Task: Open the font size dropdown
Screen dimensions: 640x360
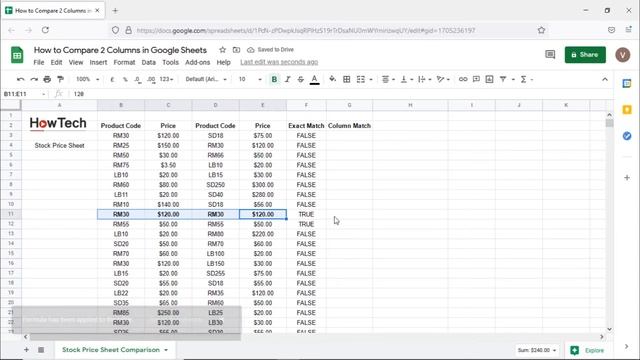Action: pos(250,79)
